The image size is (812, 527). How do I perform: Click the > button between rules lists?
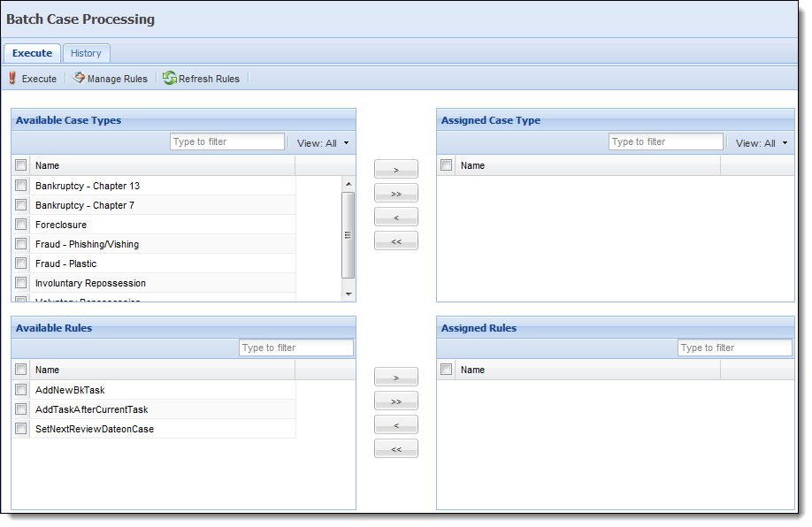(x=396, y=377)
